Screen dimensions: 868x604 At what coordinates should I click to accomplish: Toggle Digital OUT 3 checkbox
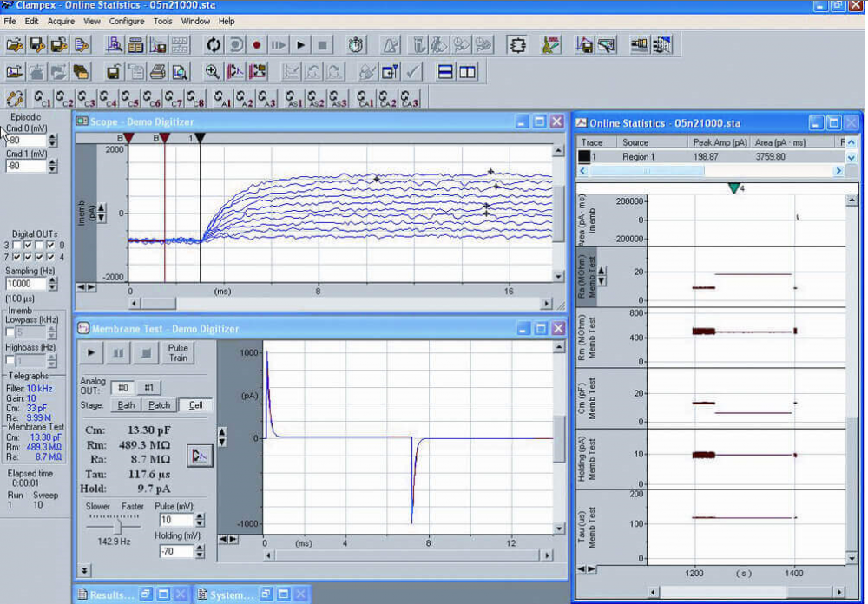tap(16, 246)
